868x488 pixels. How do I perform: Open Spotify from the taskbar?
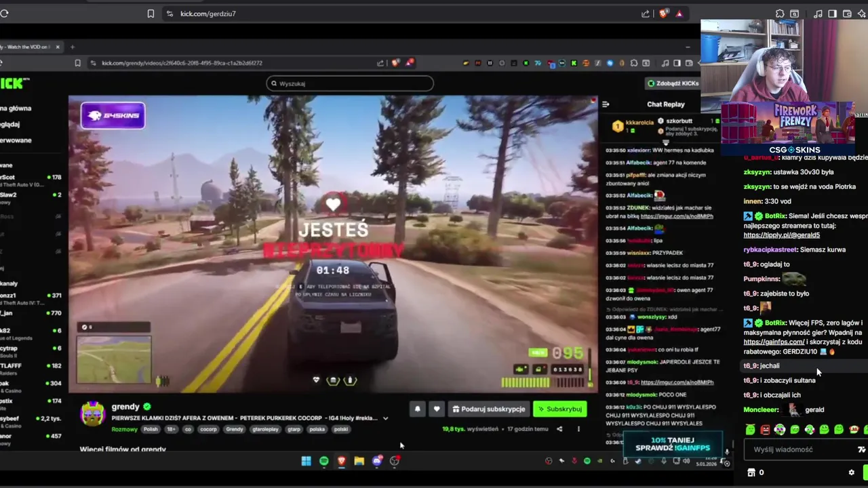coord(324,461)
